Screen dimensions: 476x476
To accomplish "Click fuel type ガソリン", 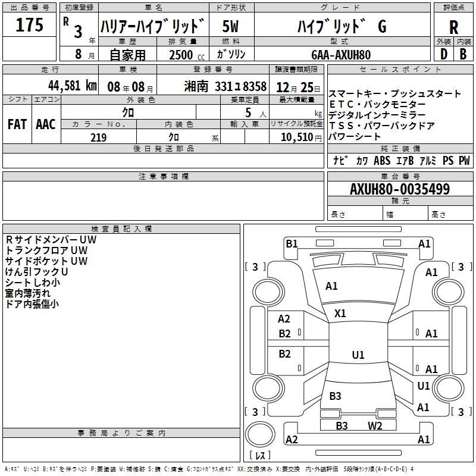I will 231,54.
